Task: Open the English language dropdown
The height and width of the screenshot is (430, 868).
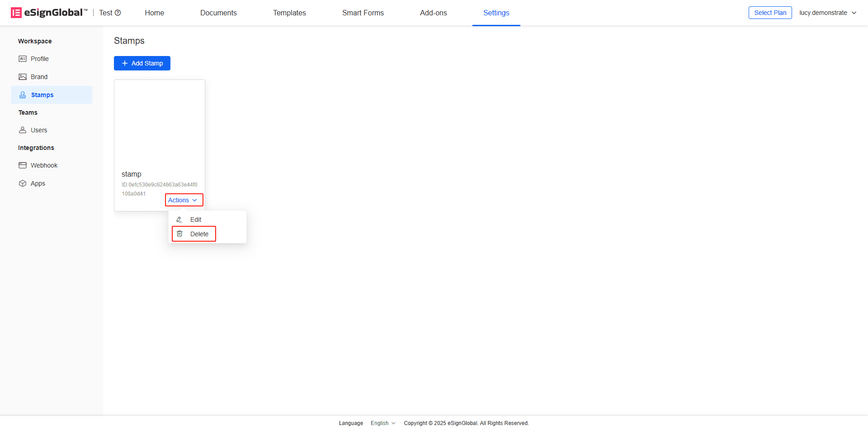Action: (382, 423)
